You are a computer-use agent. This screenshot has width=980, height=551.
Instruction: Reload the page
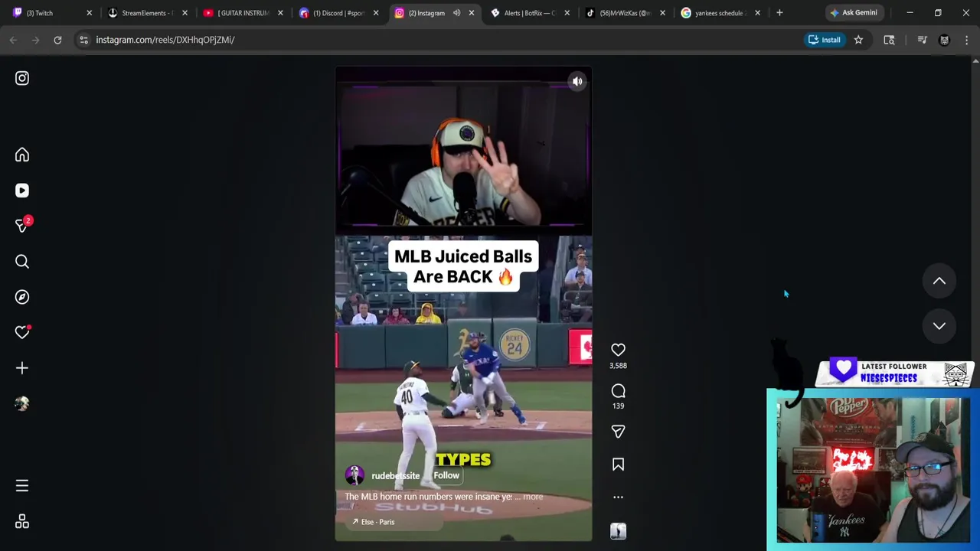57,40
